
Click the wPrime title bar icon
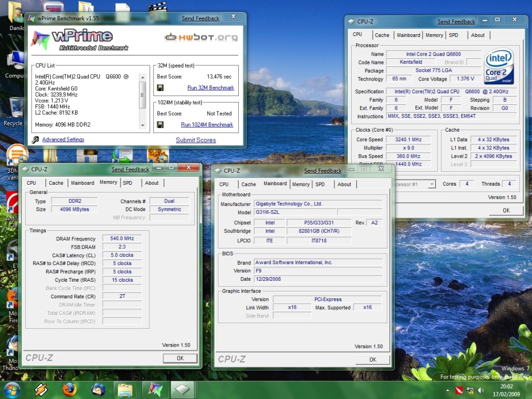tap(32, 18)
